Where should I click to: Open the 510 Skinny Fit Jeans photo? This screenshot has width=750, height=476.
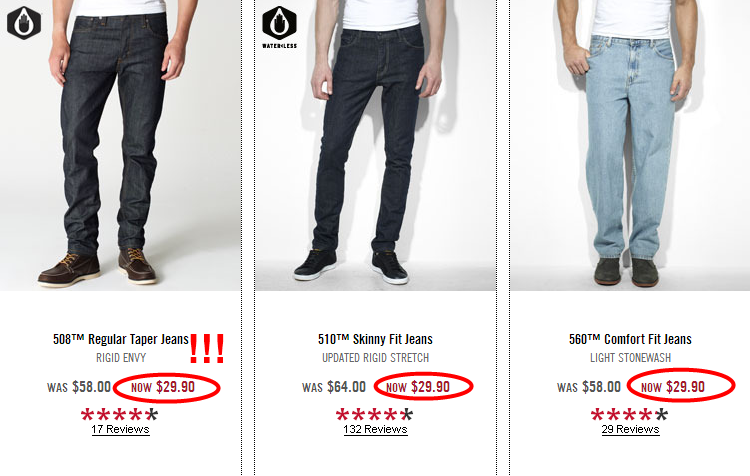pos(375,145)
